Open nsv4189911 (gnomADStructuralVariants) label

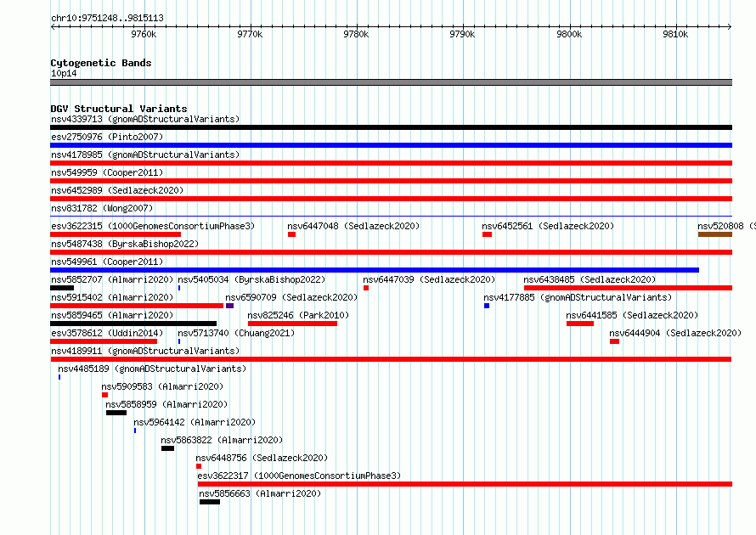145,351
